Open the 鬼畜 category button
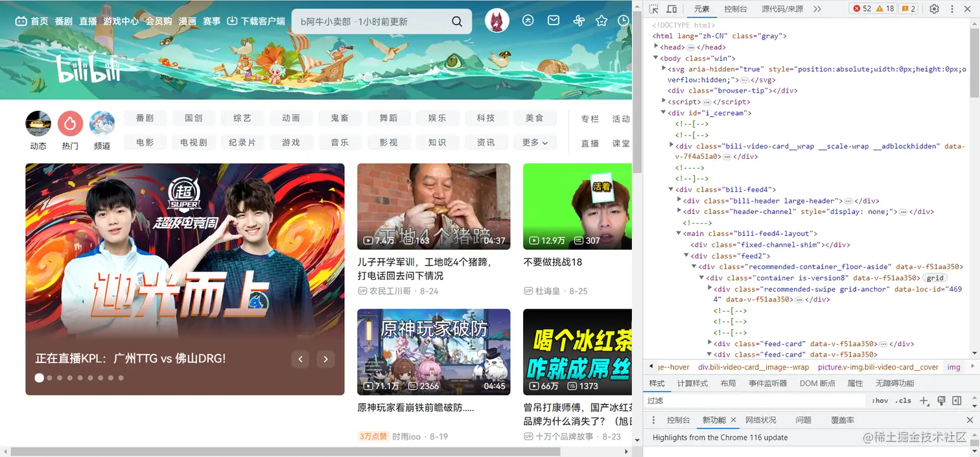This screenshot has height=457, width=980. click(340, 118)
